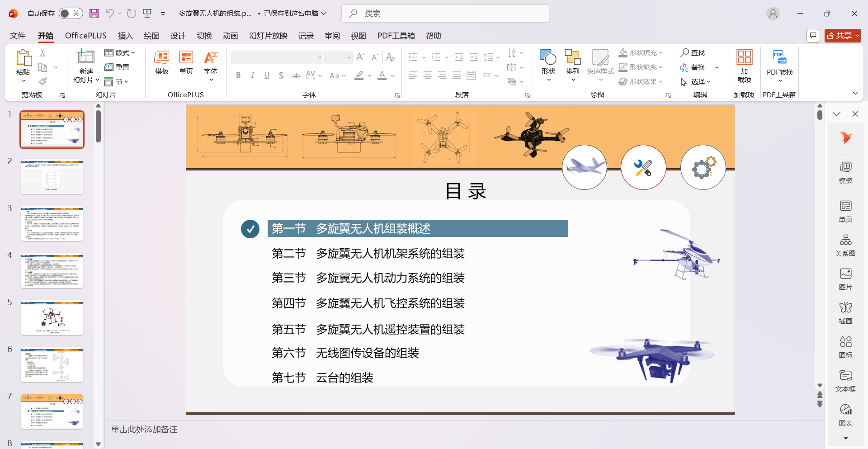Image resolution: width=868 pixels, height=449 pixels.
Task: Open the 文件 menu tab
Action: click(x=18, y=36)
